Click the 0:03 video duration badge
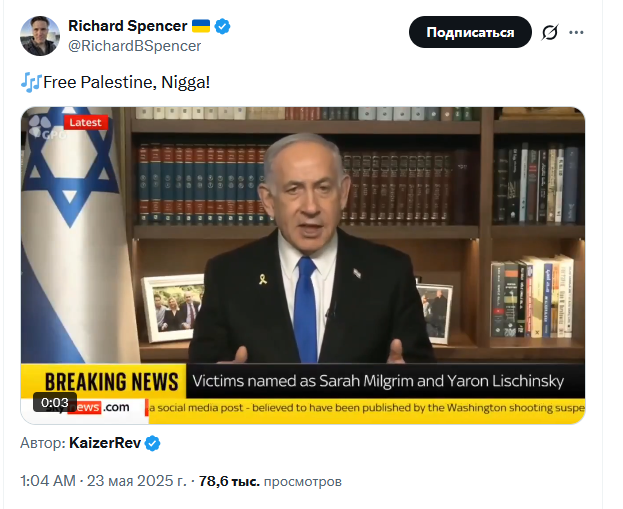The image size is (623, 509). point(55,403)
